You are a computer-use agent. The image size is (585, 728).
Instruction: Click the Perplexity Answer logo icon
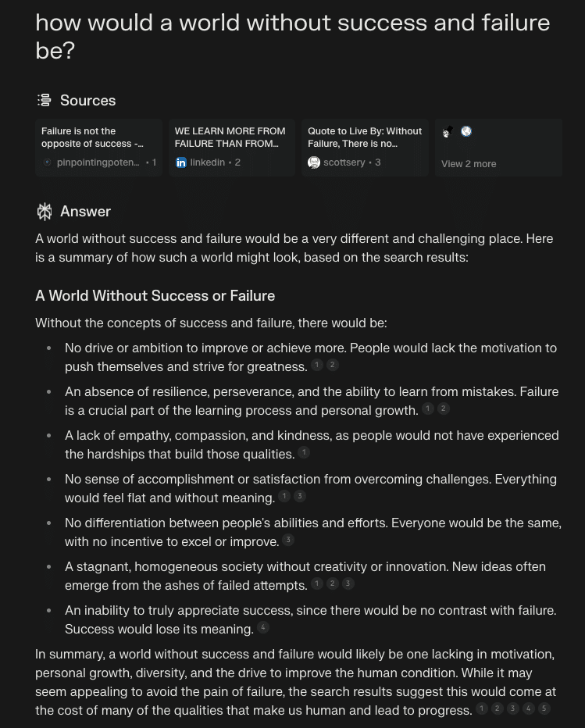45,212
